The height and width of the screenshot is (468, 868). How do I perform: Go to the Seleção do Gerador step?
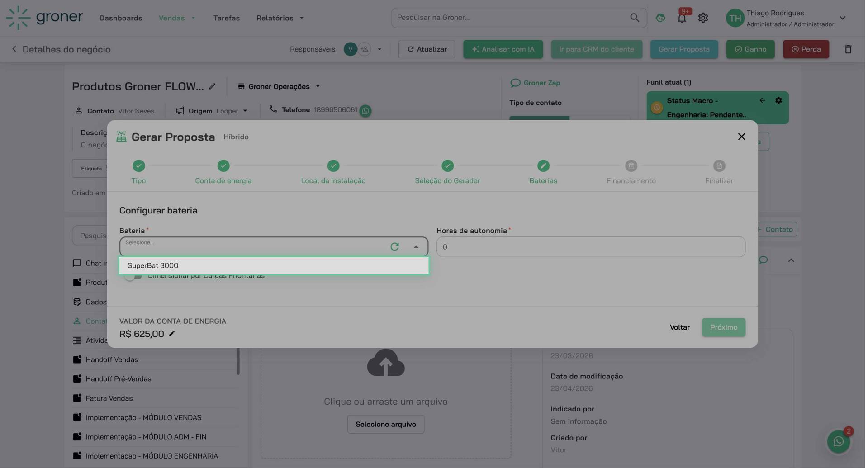point(447,166)
